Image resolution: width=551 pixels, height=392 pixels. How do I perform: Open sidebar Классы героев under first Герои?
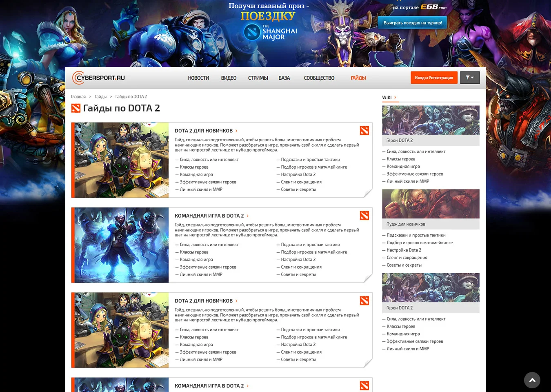[401, 159]
